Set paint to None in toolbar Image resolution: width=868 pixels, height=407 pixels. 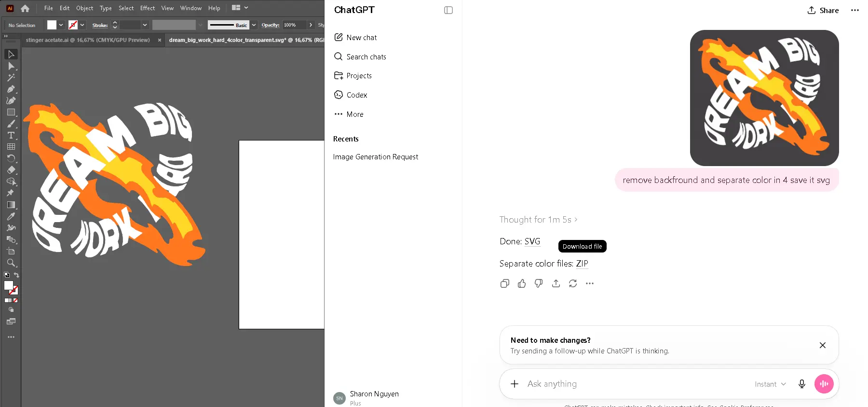(15, 300)
